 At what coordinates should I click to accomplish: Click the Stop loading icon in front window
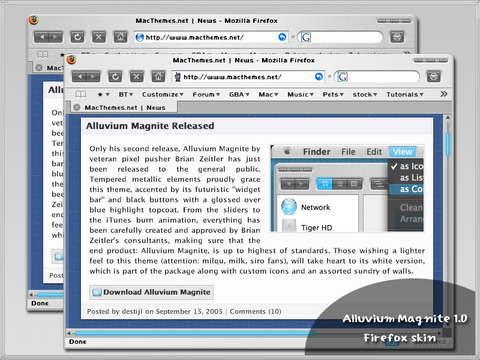point(136,77)
